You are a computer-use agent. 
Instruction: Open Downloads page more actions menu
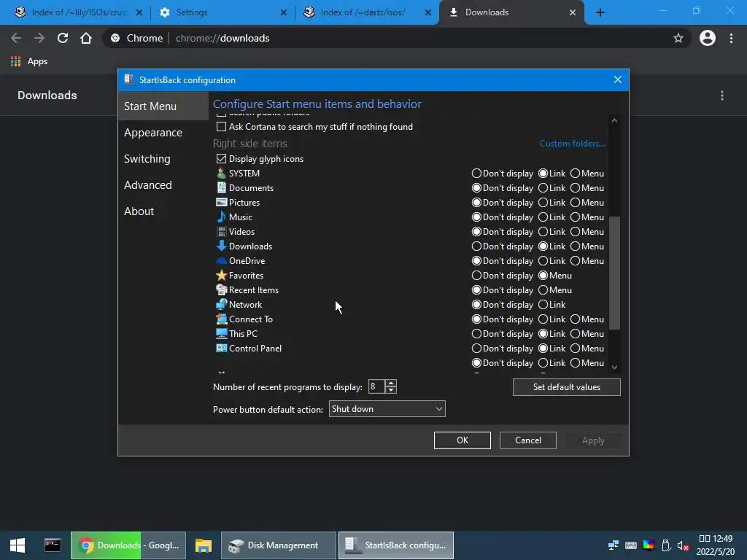click(722, 96)
